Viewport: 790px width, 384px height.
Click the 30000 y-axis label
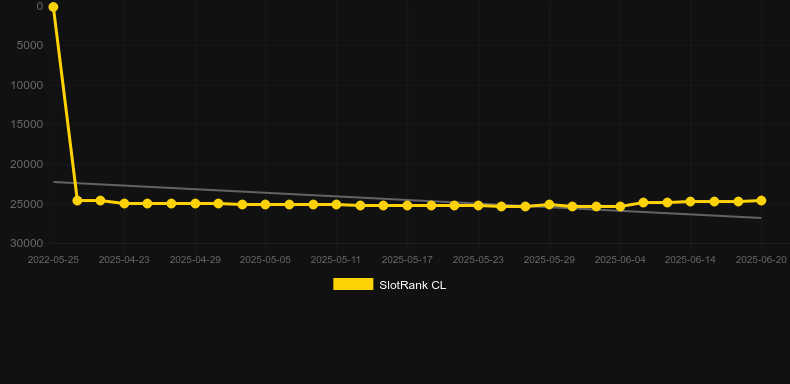click(x=27, y=243)
